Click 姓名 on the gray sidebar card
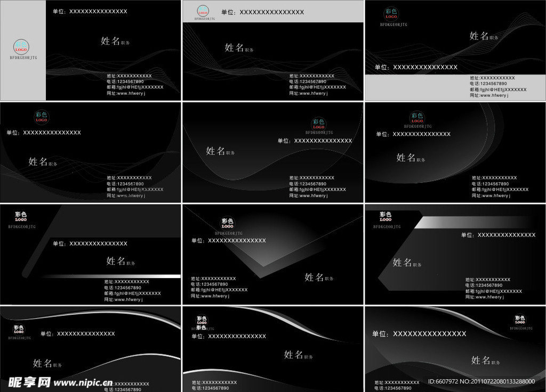The width and height of the screenshot is (546, 392). coord(110,41)
